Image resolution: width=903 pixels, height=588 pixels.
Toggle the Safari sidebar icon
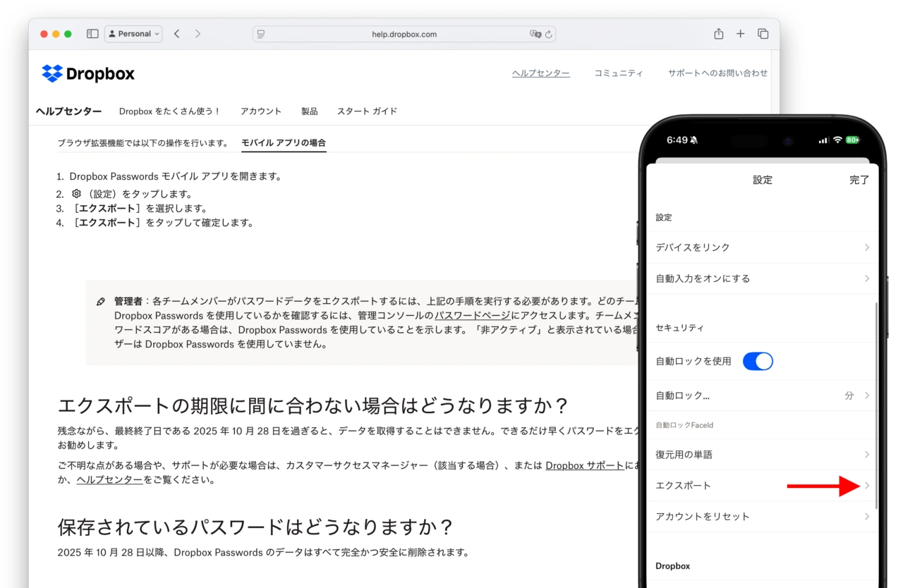click(92, 34)
